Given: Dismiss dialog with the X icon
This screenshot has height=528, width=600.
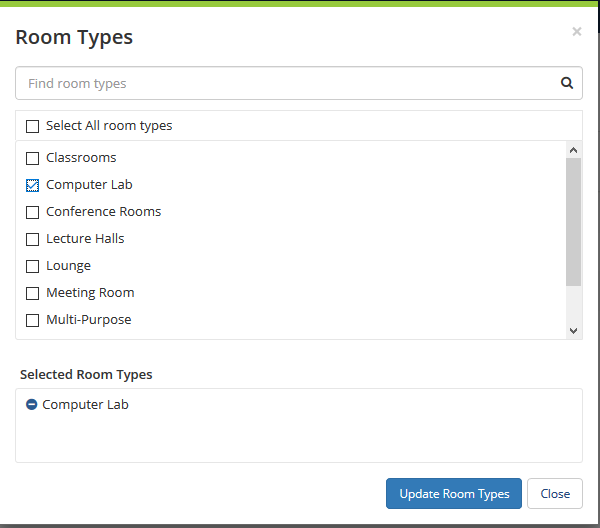Looking at the screenshot, I should pos(576,32).
